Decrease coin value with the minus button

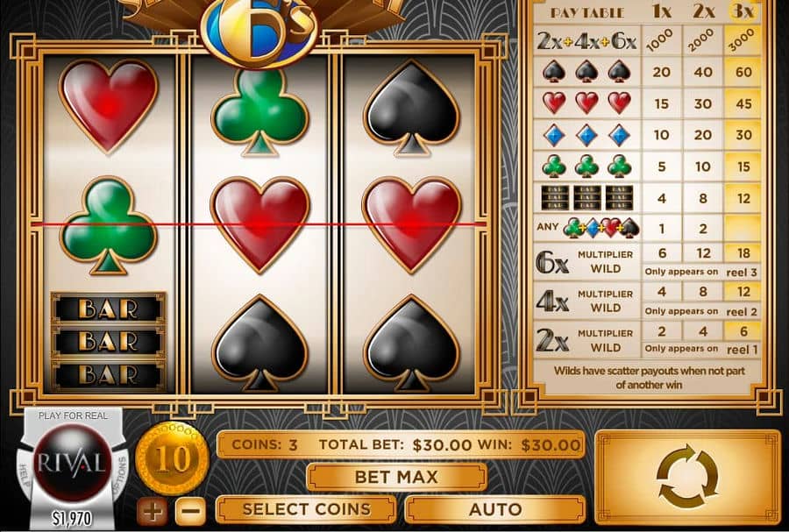pos(190,511)
